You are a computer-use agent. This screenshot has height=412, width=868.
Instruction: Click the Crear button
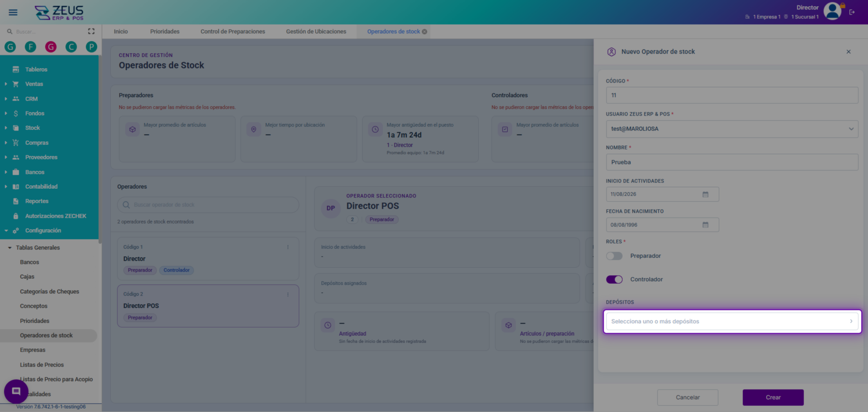[773, 397]
